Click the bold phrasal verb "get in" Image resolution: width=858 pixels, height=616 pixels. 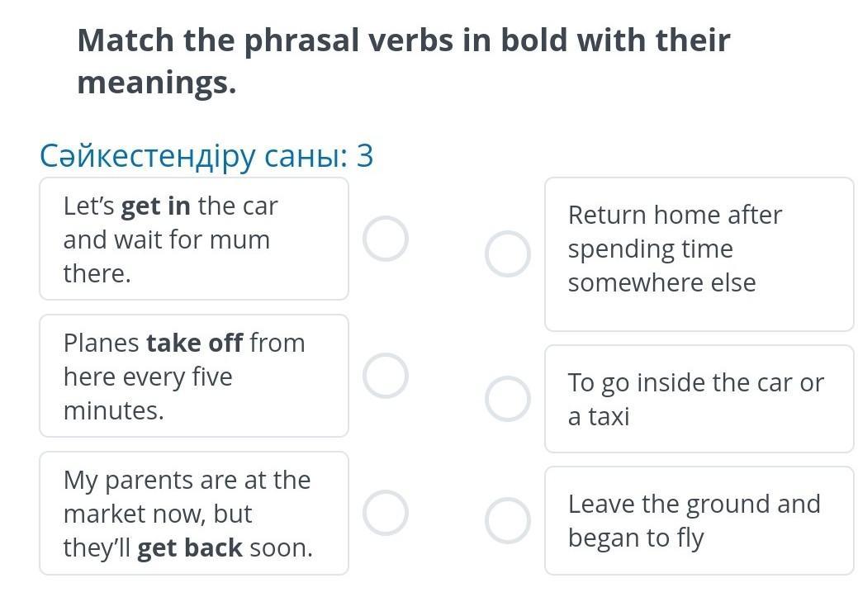pos(156,206)
